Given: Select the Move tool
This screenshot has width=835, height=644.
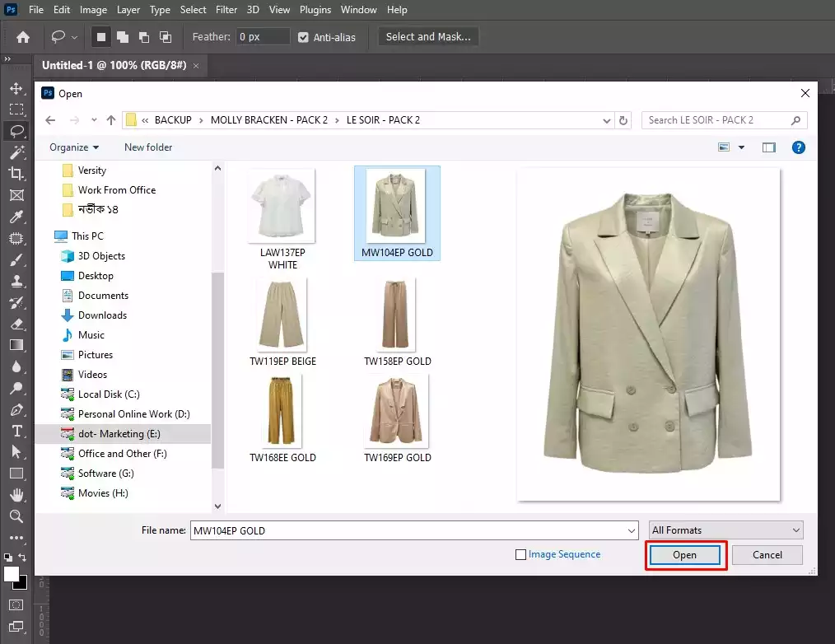Looking at the screenshot, I should pyautogui.click(x=16, y=88).
